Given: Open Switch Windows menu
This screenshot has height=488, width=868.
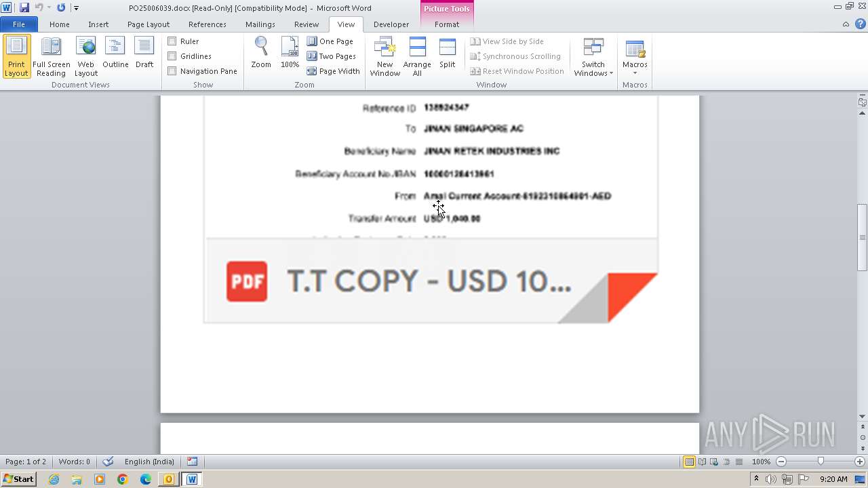Looking at the screenshot, I should (x=593, y=56).
